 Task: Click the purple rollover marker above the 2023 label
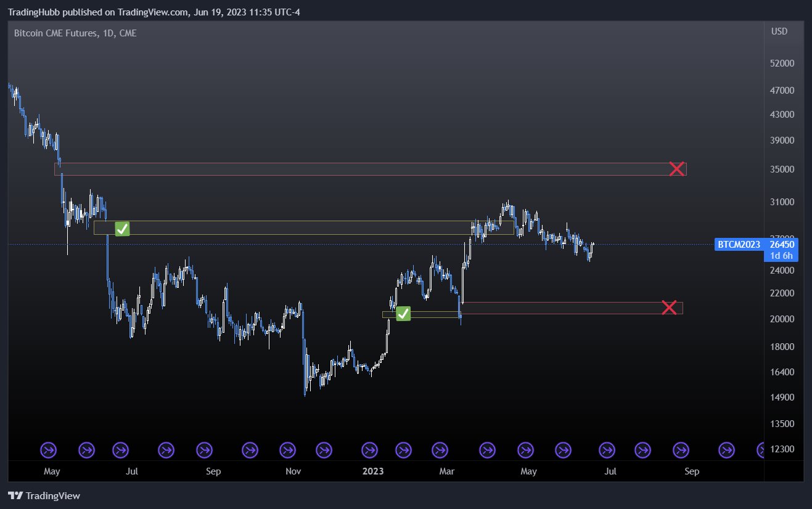tap(369, 450)
